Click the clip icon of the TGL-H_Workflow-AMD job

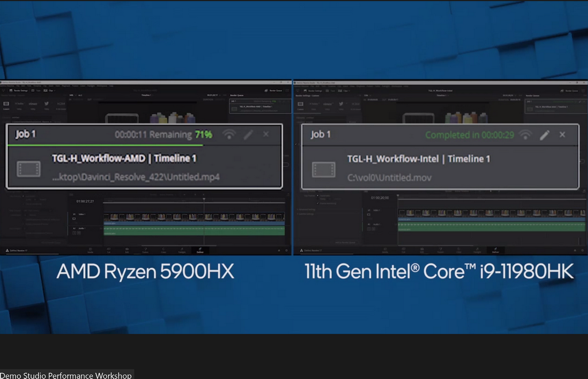tap(29, 168)
